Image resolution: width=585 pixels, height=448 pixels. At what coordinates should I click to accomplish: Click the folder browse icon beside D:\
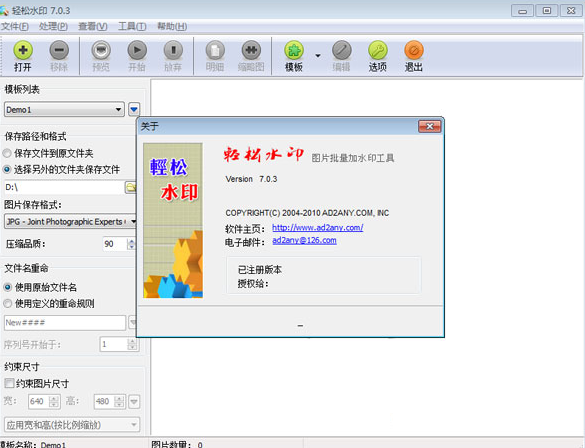tap(130, 187)
